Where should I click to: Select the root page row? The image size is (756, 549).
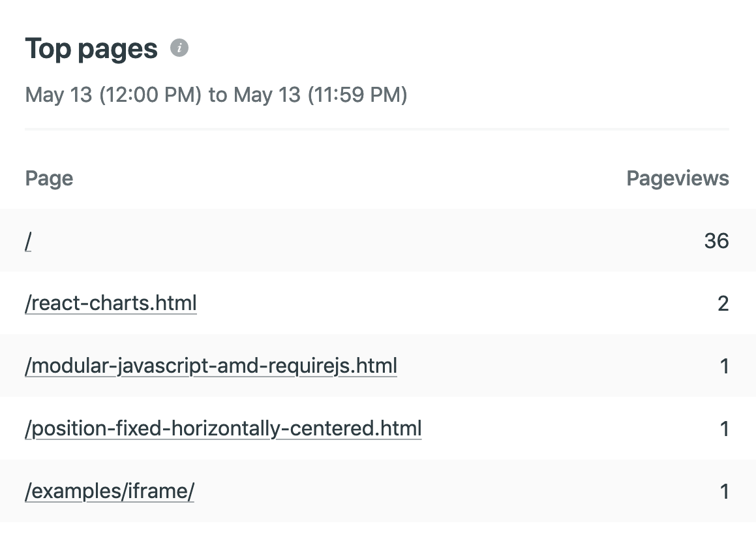tap(378, 241)
